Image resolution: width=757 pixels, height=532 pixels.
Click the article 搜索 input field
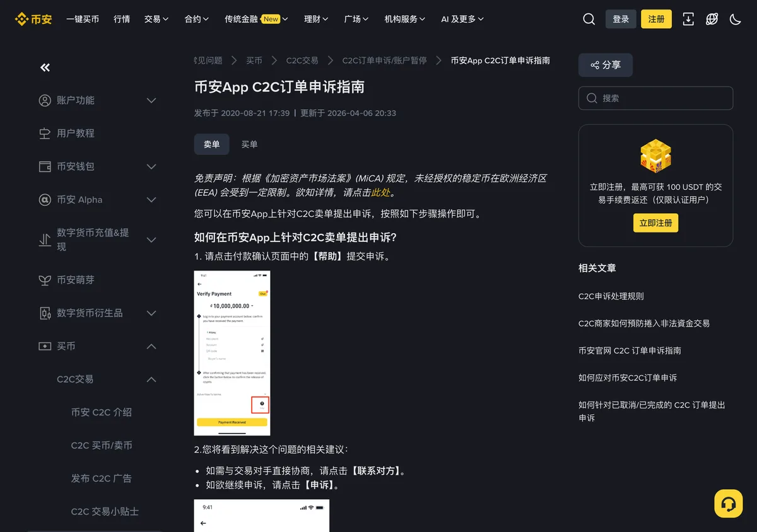655,98
